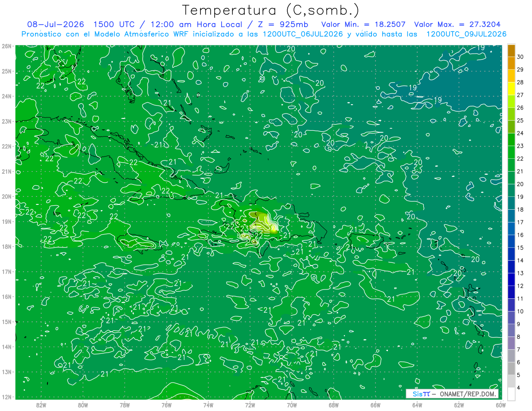
Task: Click 'Valor Max. = 27.3204' readout
Action: point(458,24)
